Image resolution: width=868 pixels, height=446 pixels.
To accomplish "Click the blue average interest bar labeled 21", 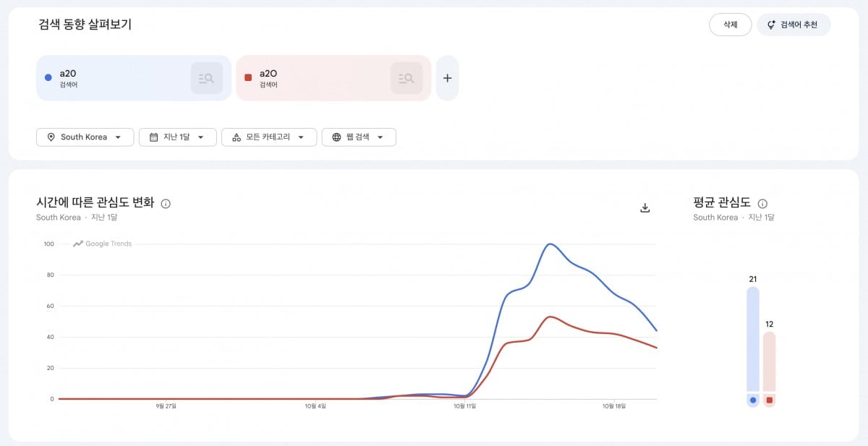I will [x=753, y=339].
